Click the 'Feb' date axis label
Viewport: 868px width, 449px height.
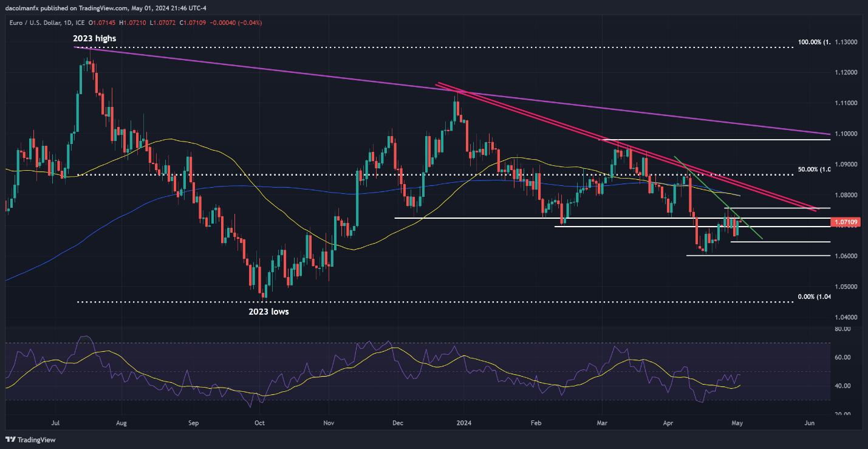[535, 422]
